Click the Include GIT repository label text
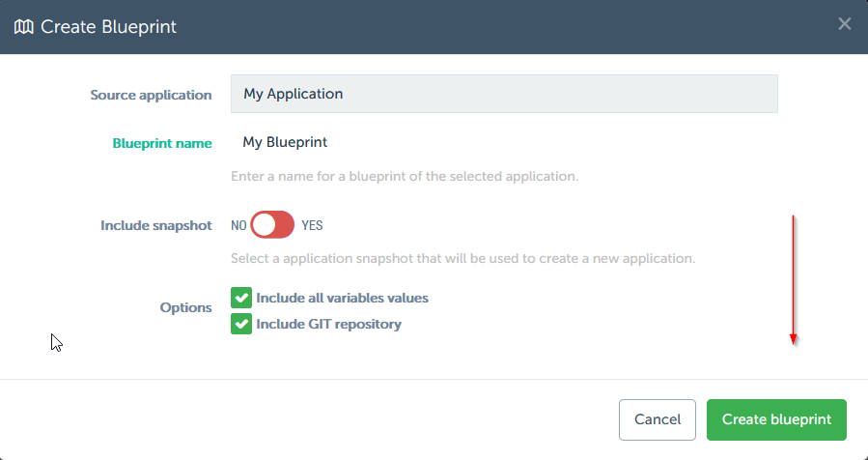Image resolution: width=868 pixels, height=460 pixels. 328,324
